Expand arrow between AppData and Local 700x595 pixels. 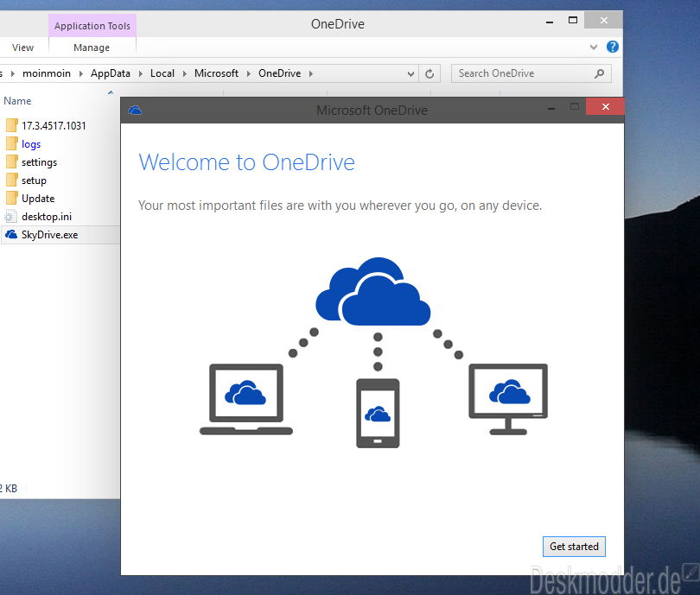(141, 73)
